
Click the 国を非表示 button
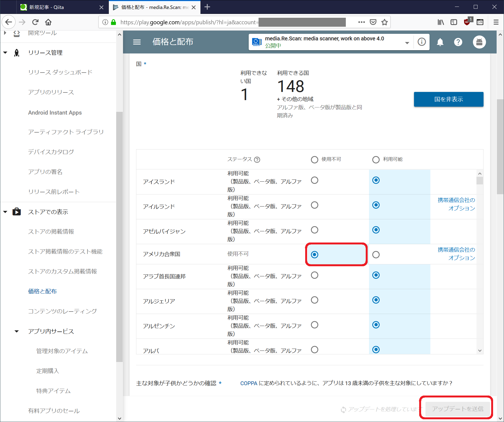point(448,99)
